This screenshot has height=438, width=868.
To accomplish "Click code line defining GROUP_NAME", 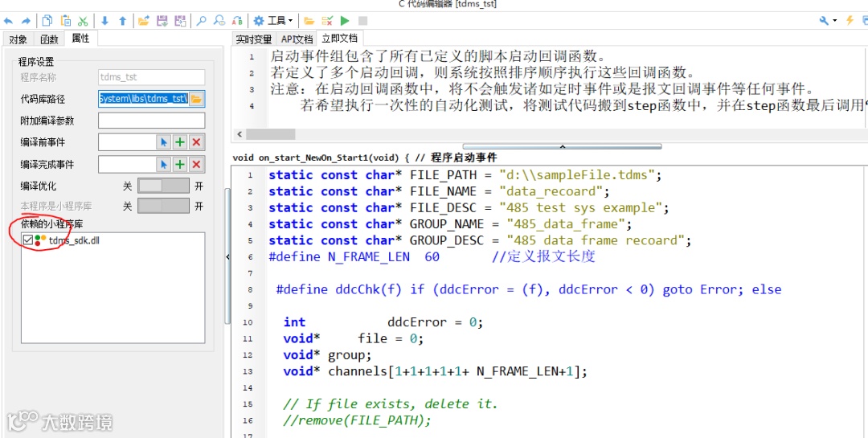I will tap(451, 224).
